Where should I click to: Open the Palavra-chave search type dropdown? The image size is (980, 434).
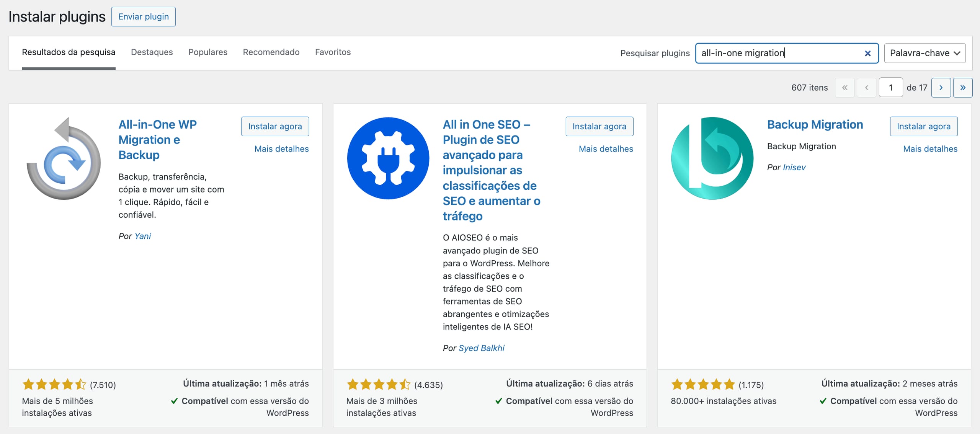[x=924, y=53]
